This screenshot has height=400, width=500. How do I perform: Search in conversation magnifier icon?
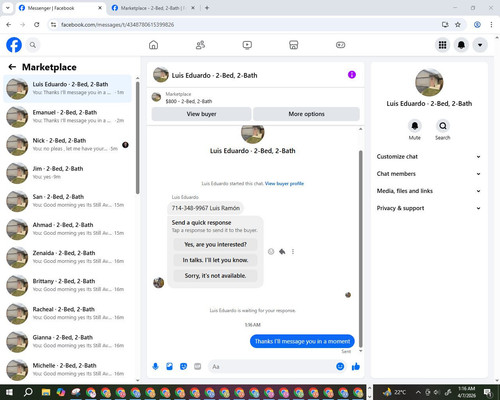pos(443,126)
